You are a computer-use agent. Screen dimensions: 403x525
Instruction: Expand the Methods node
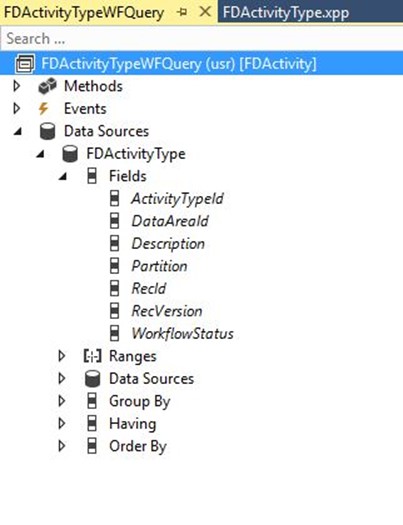[16, 86]
